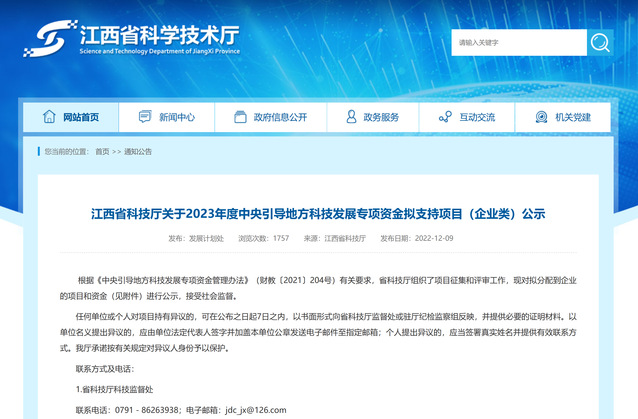Click the 发布：发展计划处 publisher text

pyautogui.click(x=196, y=239)
